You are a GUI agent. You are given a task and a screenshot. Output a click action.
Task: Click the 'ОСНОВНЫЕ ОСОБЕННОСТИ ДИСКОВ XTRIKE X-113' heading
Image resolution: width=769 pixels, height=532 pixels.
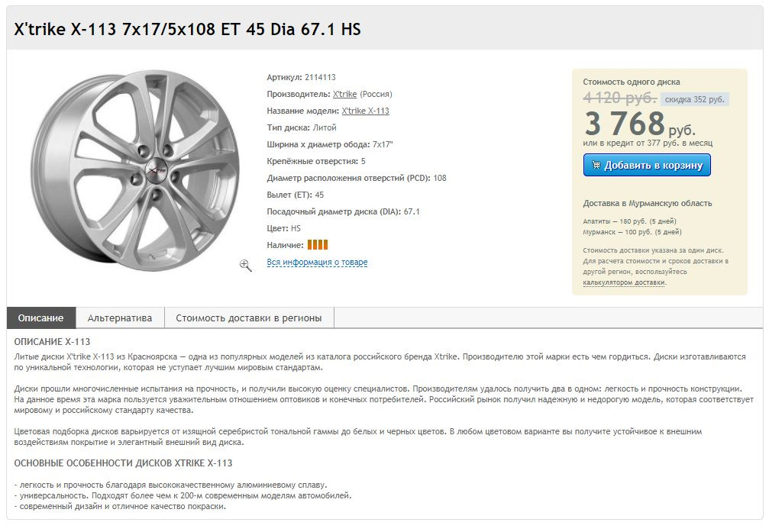click(x=123, y=463)
